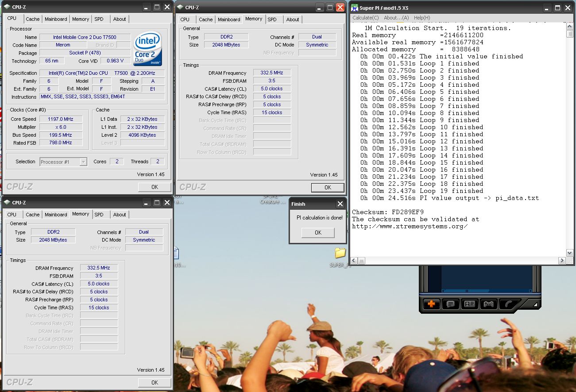576x392 pixels.
Task: Switch to SPD tab in the CPU-tab CPU-Z window
Action: pyautogui.click(x=99, y=19)
